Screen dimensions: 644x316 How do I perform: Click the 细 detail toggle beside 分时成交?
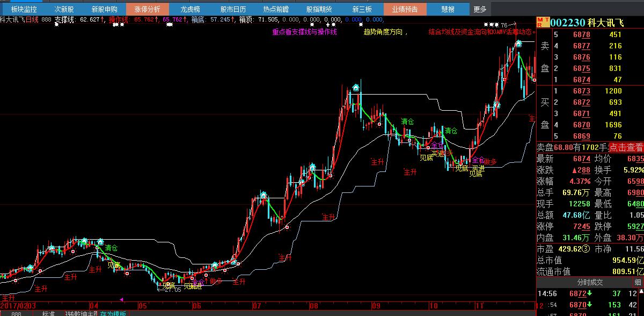pyautogui.click(x=638, y=282)
